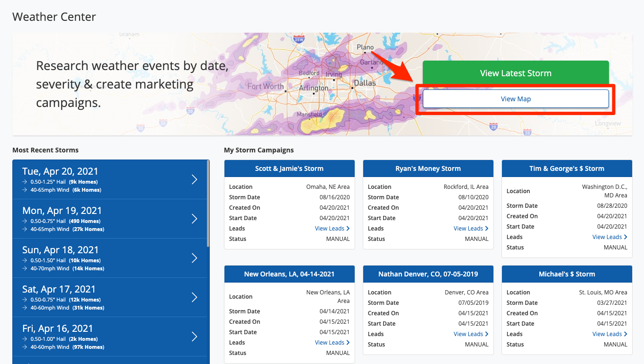
Task: Open the View Map button
Action: 515,99
